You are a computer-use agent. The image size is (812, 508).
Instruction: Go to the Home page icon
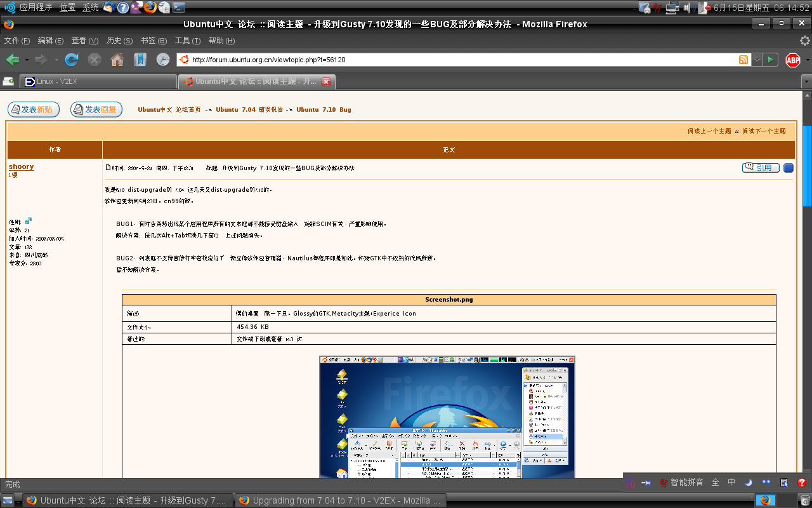[x=117, y=60]
